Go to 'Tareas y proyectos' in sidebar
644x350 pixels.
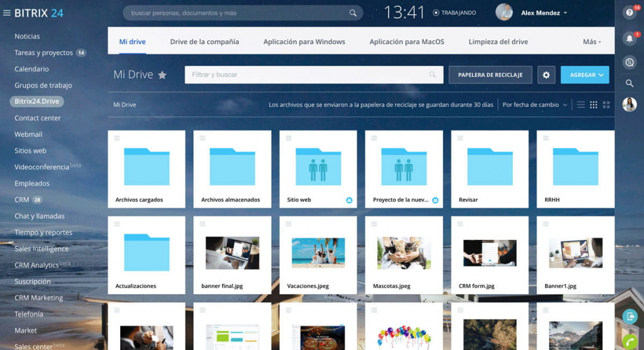pos(43,53)
